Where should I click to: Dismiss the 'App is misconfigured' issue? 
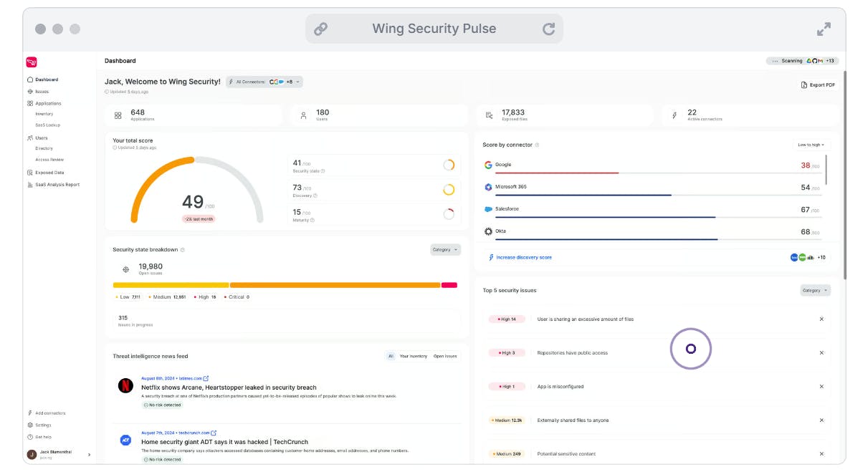tap(821, 387)
